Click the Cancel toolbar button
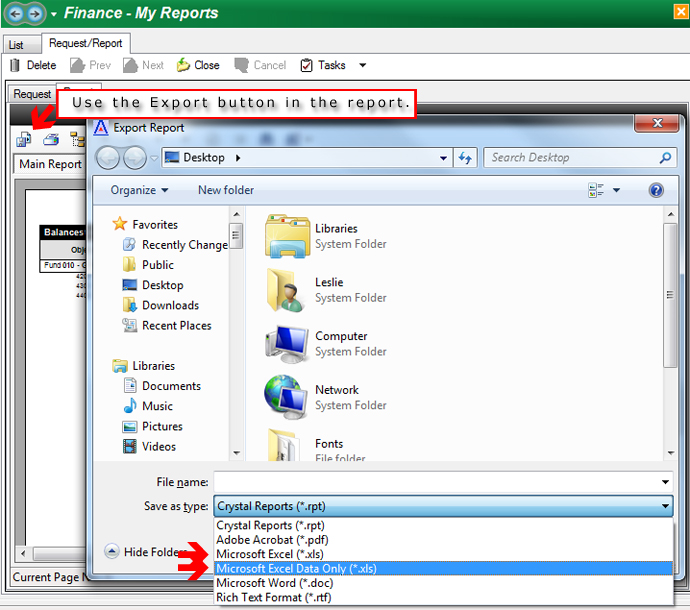690x610 pixels. [x=260, y=65]
